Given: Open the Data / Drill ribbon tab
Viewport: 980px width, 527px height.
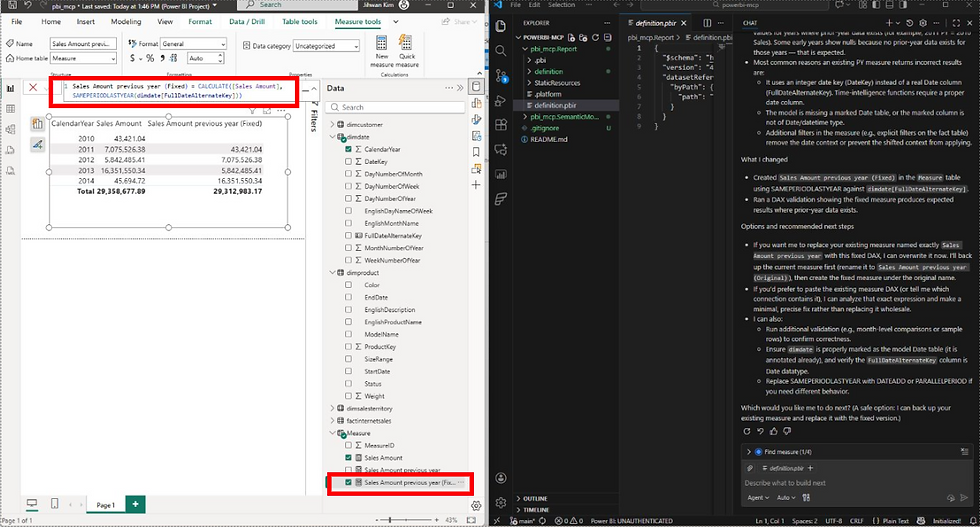Looking at the screenshot, I should [x=247, y=21].
